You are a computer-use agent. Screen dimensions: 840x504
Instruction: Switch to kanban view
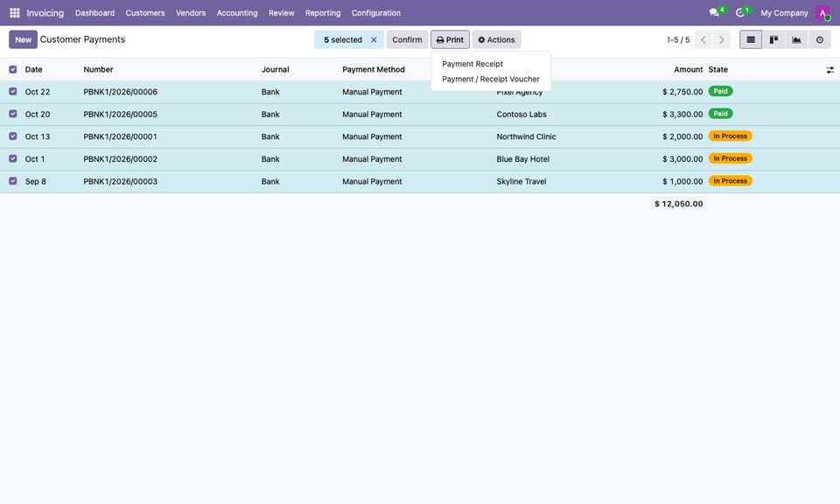773,39
